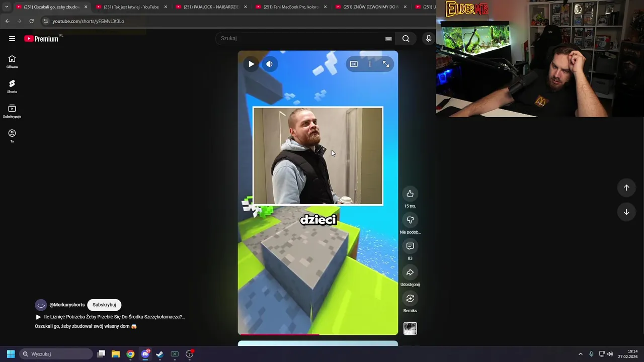Open File Explorer from the taskbar
Screen dimensions: 644x362
tap(116, 354)
